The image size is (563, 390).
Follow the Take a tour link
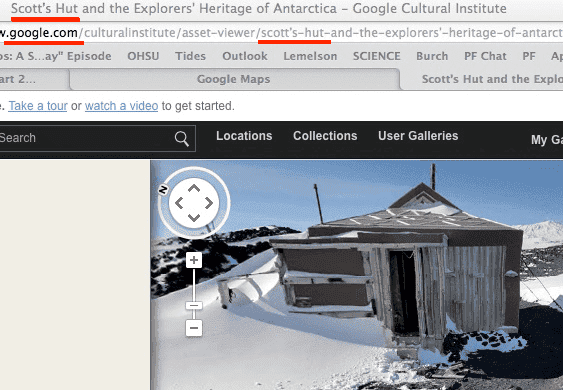coord(38,106)
